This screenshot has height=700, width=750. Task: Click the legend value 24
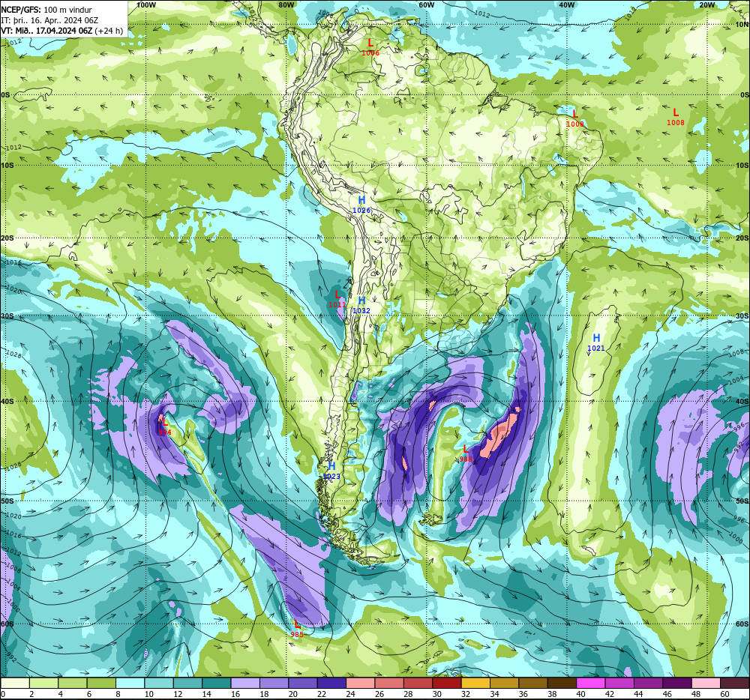click(350, 694)
